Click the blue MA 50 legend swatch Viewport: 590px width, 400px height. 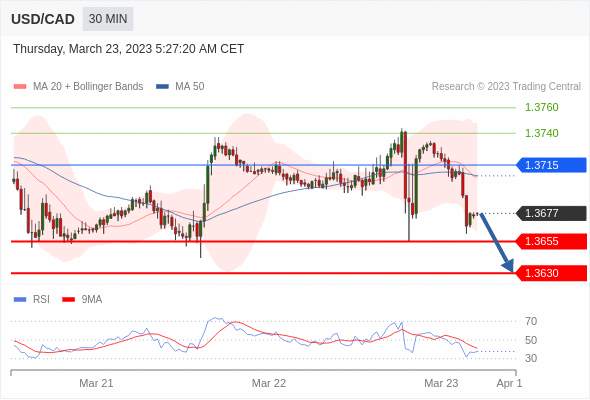(x=162, y=87)
